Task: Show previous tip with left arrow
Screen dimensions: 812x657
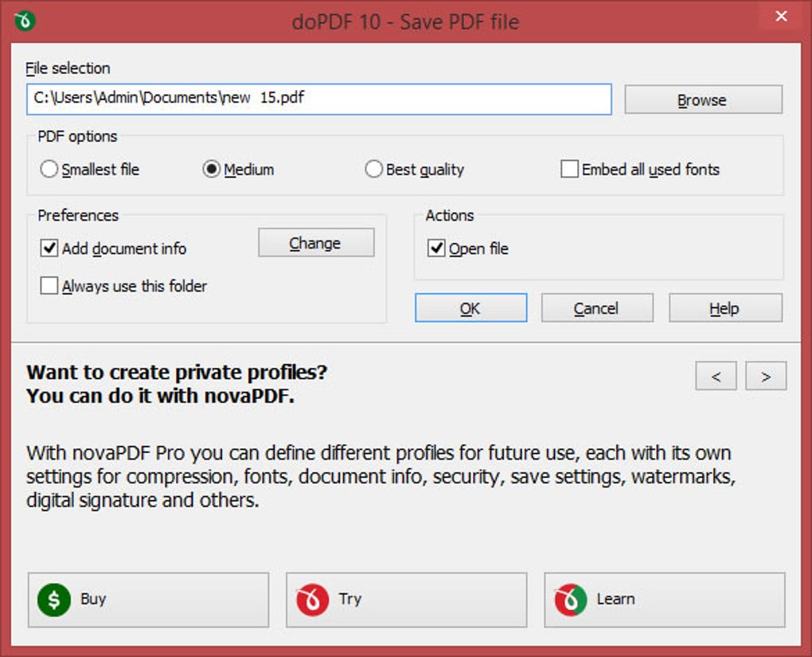Action: 716,376
